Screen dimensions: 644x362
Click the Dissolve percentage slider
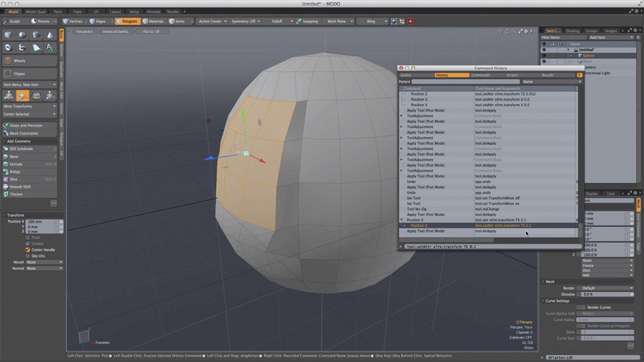pos(604,294)
